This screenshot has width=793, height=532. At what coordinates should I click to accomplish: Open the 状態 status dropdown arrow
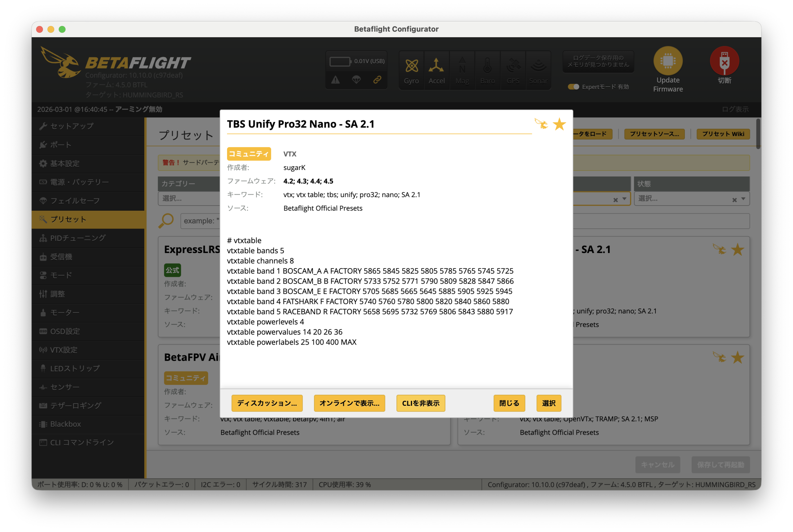coord(743,199)
